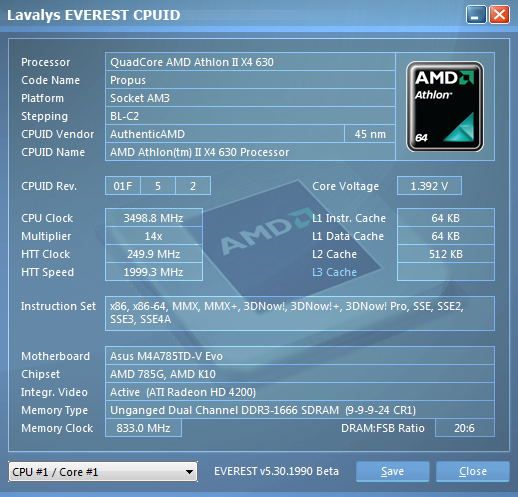Click the EVEREST v5.30.1990 Beta version text
This screenshot has width=518, height=497.
[276, 471]
